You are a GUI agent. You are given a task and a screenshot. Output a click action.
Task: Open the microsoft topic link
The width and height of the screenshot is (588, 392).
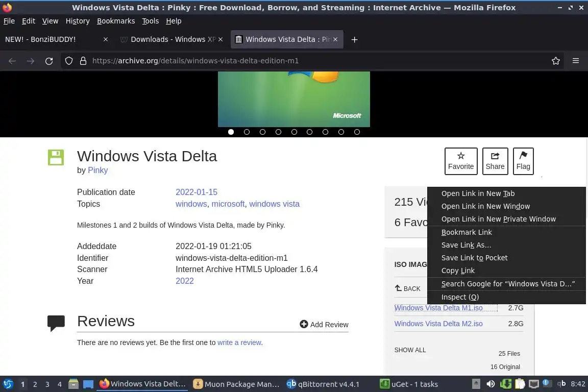[x=228, y=204]
